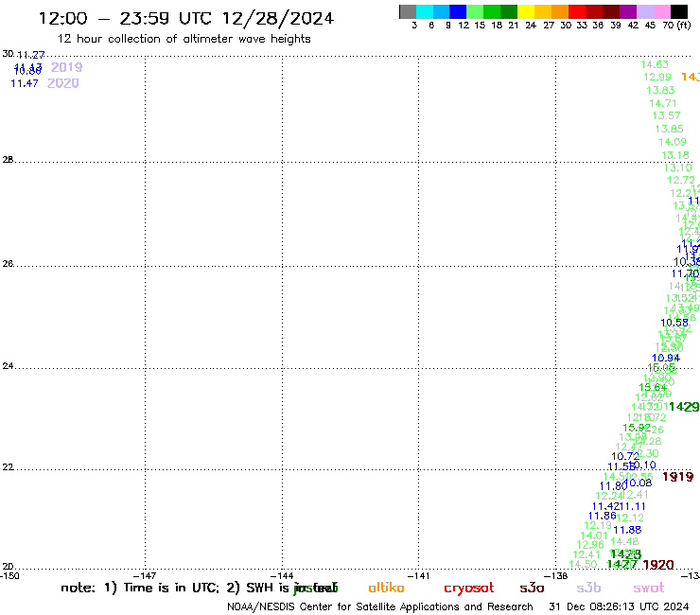Select the yellow swatch in the color bar

[526, 11]
